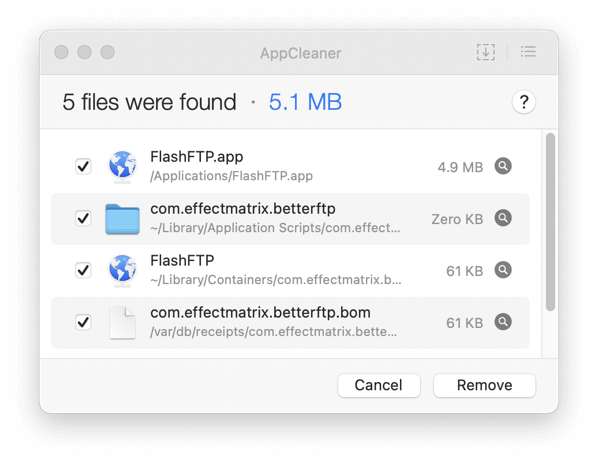
Task: Click the 5.1 MB total size label
Action: [305, 102]
